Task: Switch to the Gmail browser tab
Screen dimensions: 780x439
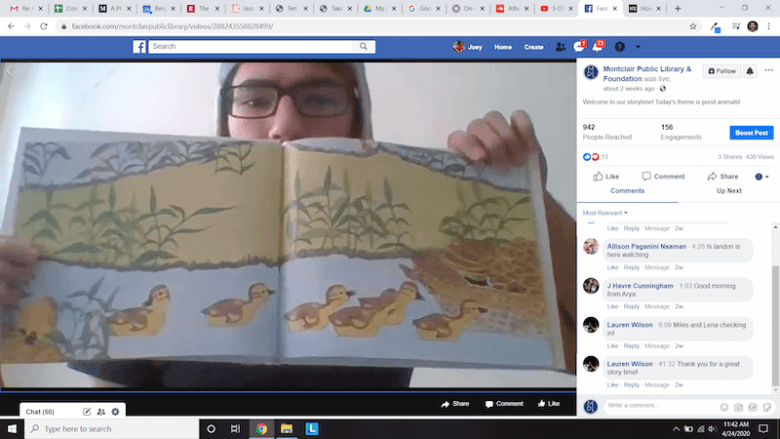Action: 26,8
